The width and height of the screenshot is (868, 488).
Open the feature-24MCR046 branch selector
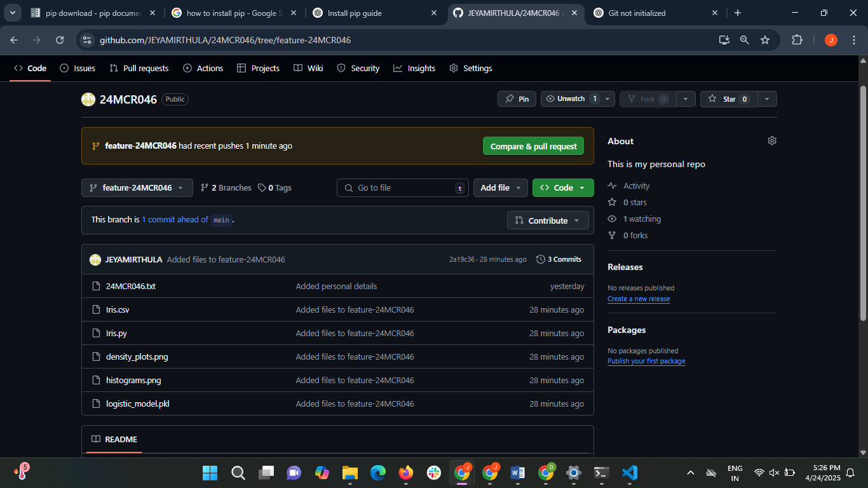coord(137,187)
